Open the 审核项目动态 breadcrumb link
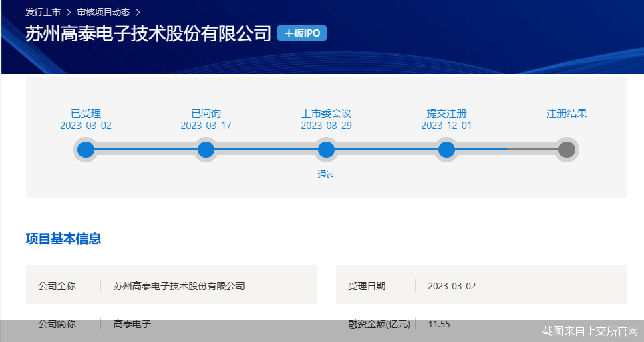644x342 pixels. pos(104,12)
